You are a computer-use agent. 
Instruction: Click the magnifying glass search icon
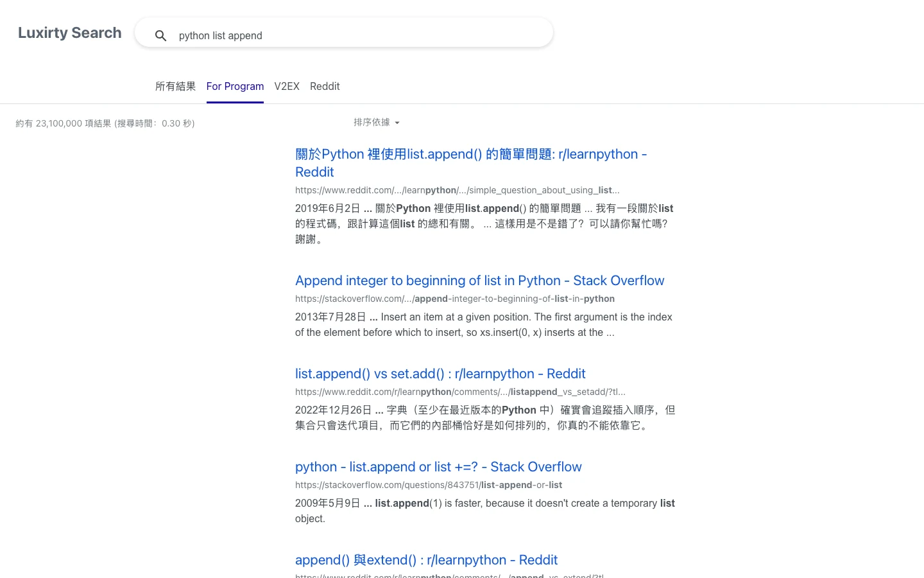pyautogui.click(x=160, y=36)
